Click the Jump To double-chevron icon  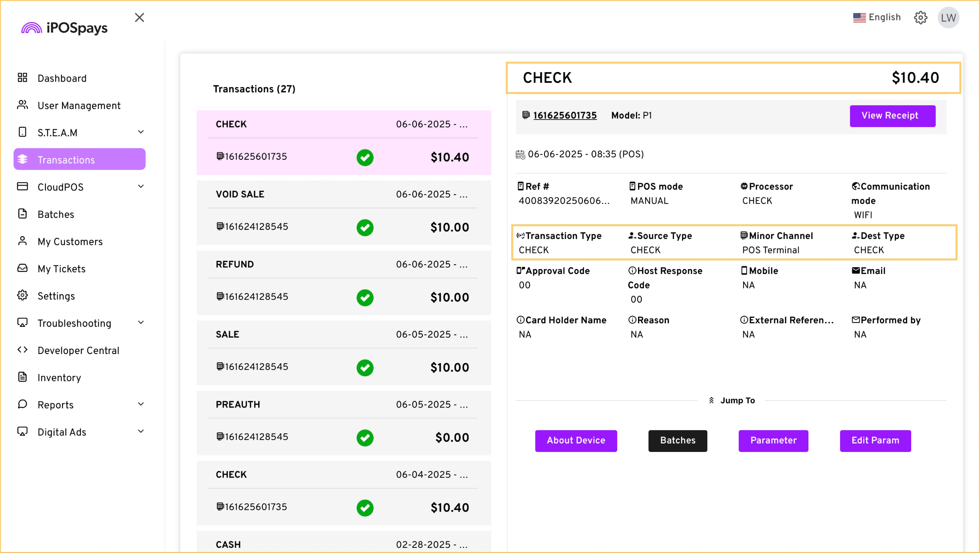(712, 400)
